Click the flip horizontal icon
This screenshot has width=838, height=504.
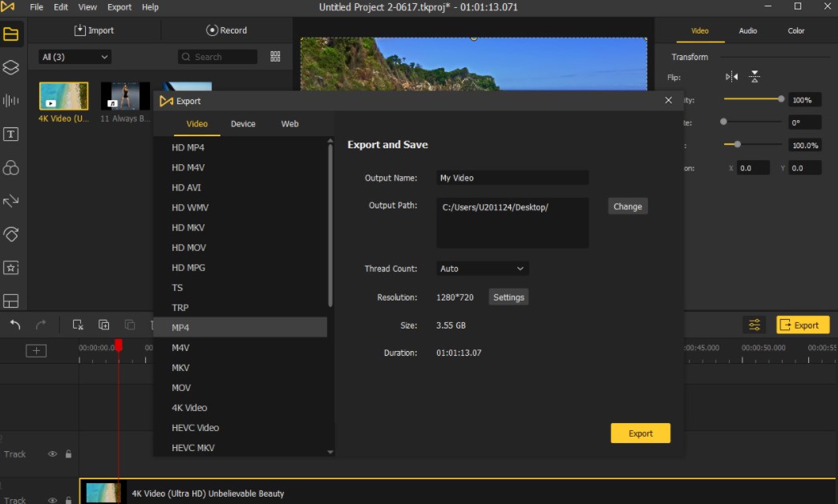pyautogui.click(x=731, y=77)
